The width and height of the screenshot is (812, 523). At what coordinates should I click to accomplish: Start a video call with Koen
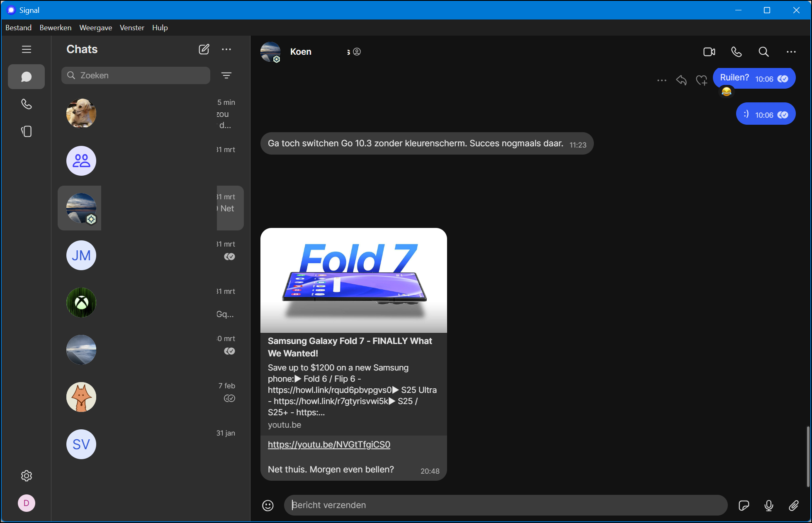[x=709, y=52]
